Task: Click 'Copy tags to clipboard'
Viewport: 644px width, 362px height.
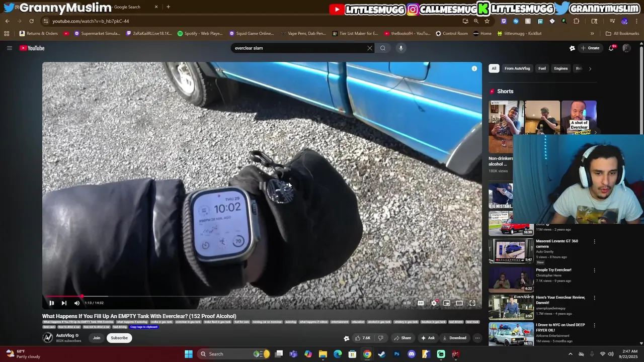Action: point(144,327)
